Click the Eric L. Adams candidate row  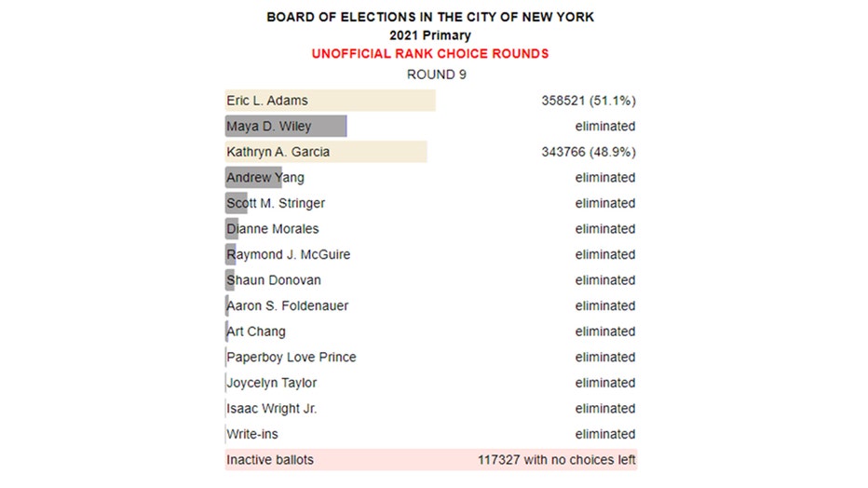click(x=267, y=101)
